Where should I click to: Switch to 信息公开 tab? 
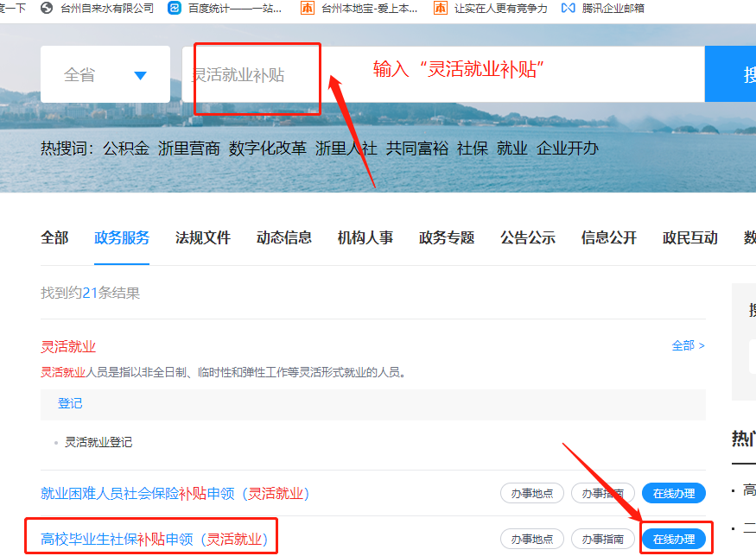coord(609,238)
